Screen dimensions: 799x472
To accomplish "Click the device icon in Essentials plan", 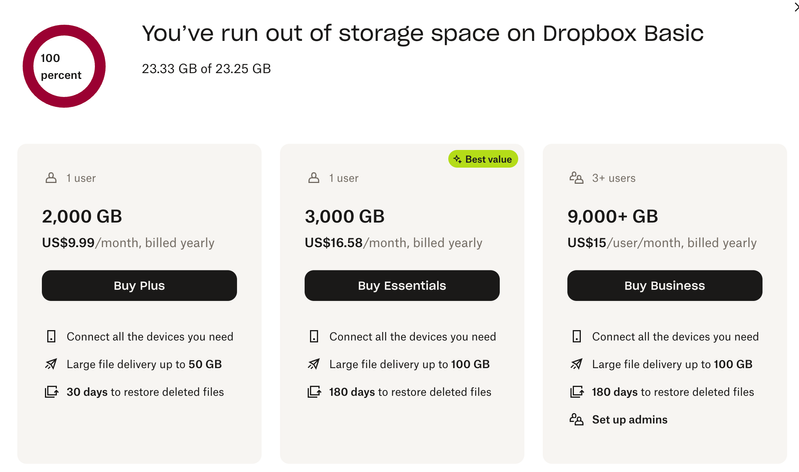I will pyautogui.click(x=313, y=337).
